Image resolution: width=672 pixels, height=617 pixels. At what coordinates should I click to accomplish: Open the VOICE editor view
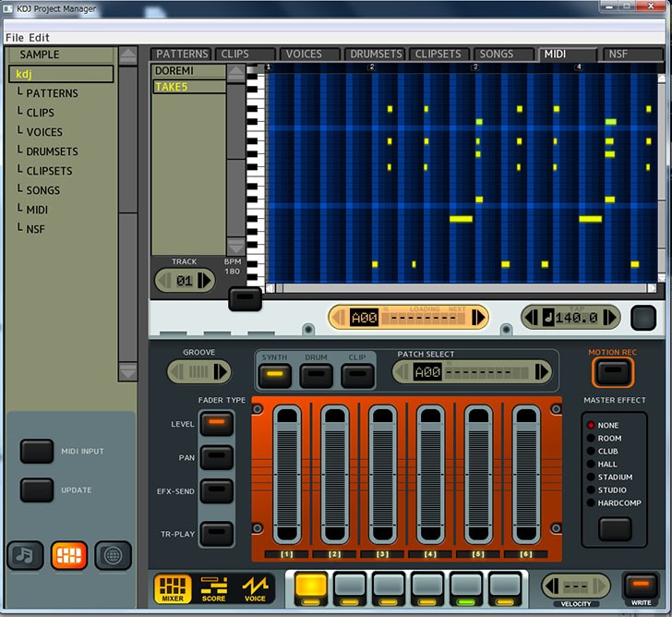coord(255,588)
